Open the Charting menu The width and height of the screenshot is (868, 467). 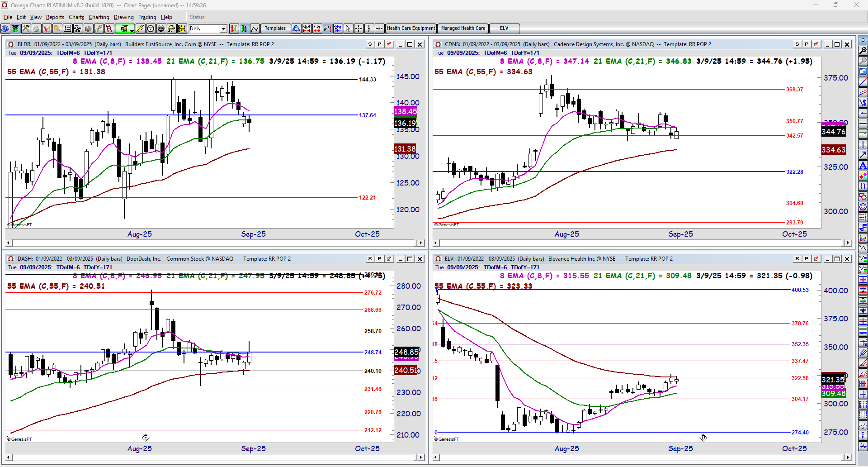(99, 17)
